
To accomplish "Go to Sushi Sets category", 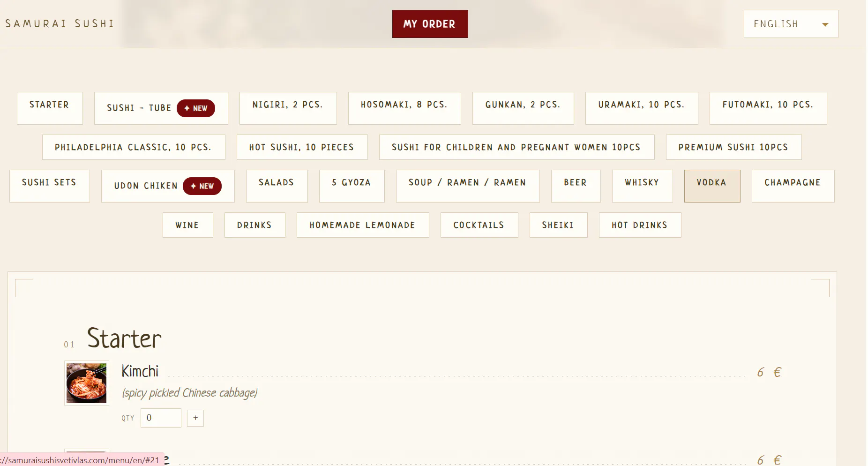I will 49,186.
